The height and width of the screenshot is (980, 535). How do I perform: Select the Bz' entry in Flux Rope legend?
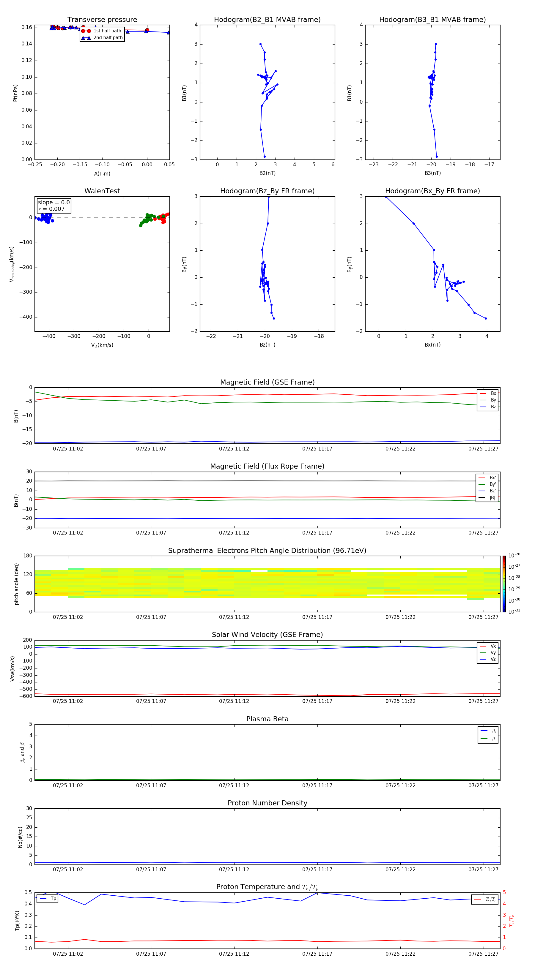coord(487,491)
